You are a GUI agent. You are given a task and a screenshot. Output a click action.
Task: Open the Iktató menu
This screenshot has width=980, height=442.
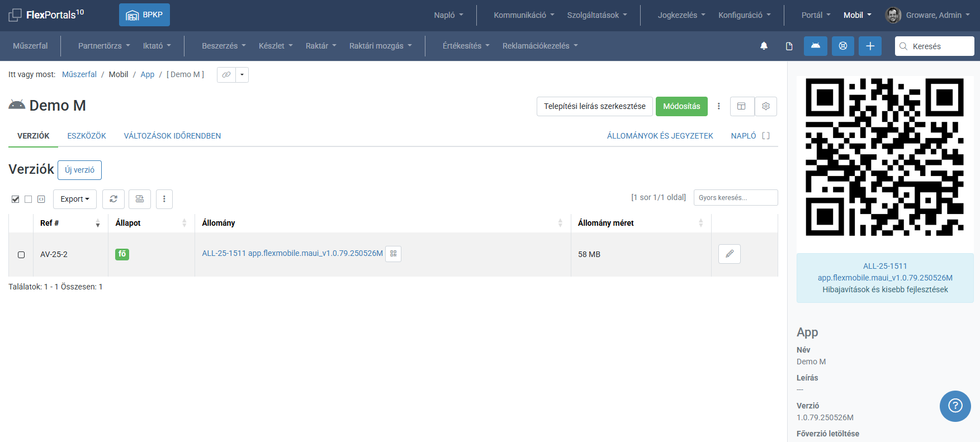pyautogui.click(x=157, y=46)
